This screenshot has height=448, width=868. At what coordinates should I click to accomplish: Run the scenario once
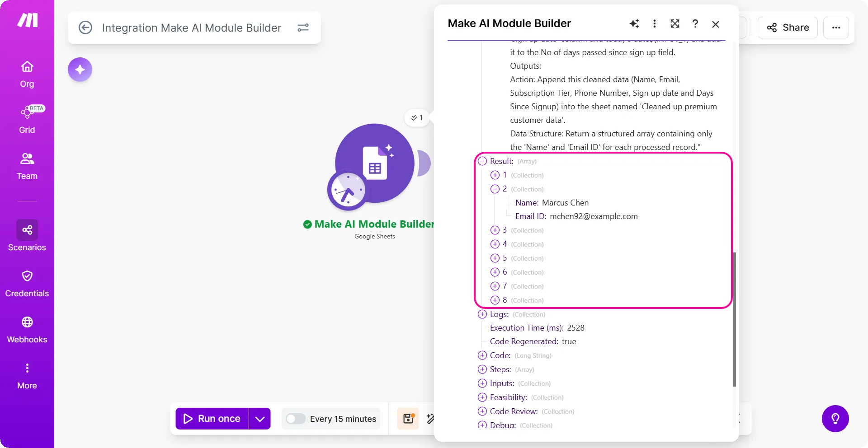212,419
